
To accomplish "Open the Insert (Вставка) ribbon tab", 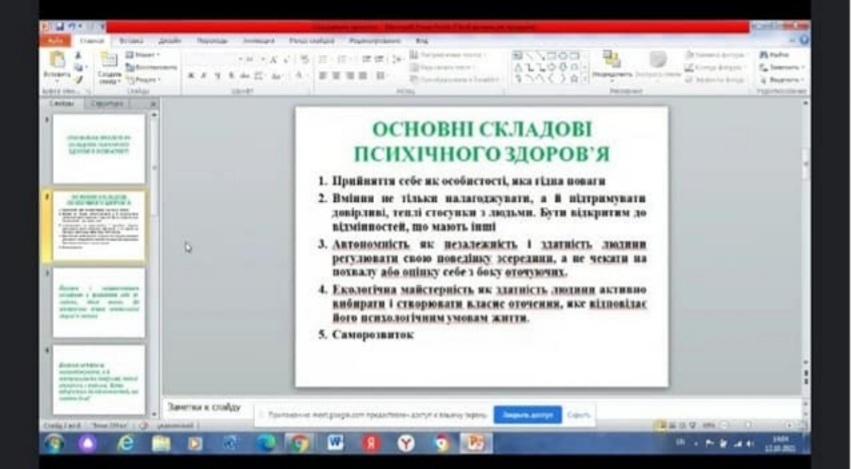I will (130, 41).
